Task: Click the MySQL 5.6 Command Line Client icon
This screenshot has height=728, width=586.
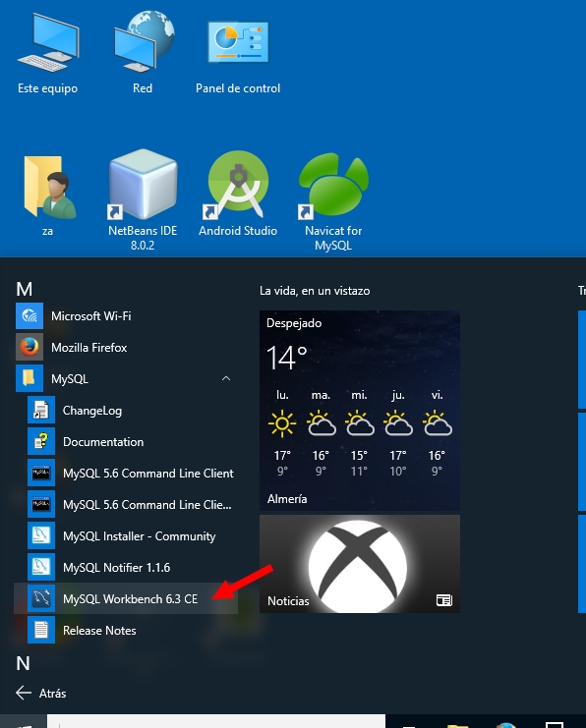Action: (41, 474)
